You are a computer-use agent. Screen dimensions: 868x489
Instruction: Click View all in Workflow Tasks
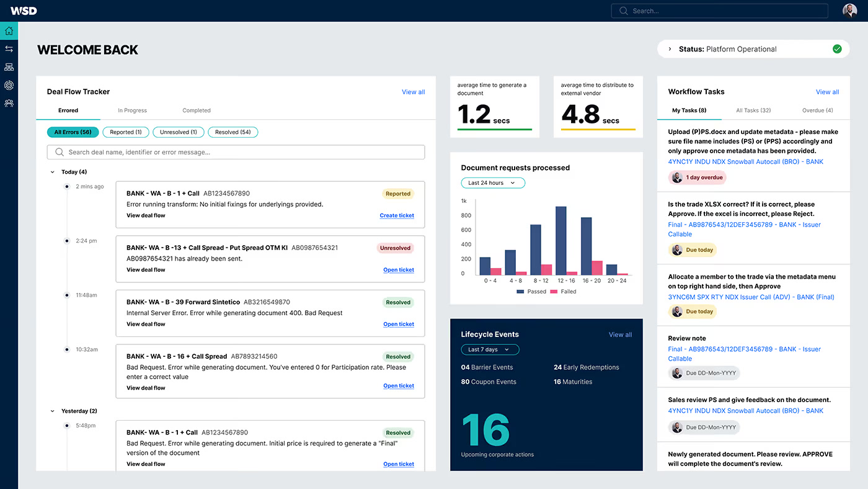(x=827, y=92)
